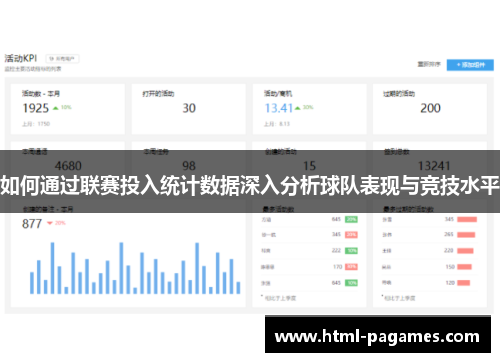Screen dimensions: 500x362
Task: Click the red progress bar beside 265
Action: click(466, 235)
